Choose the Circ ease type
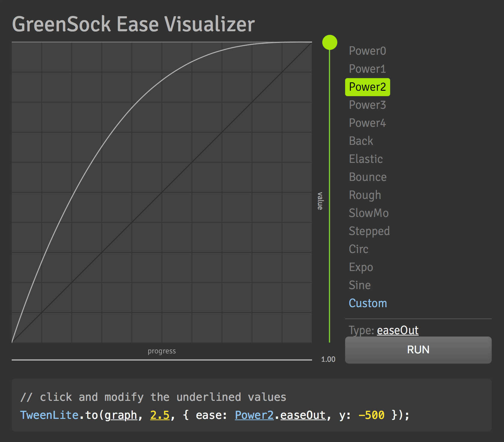Image resolution: width=504 pixels, height=442 pixels. [358, 249]
